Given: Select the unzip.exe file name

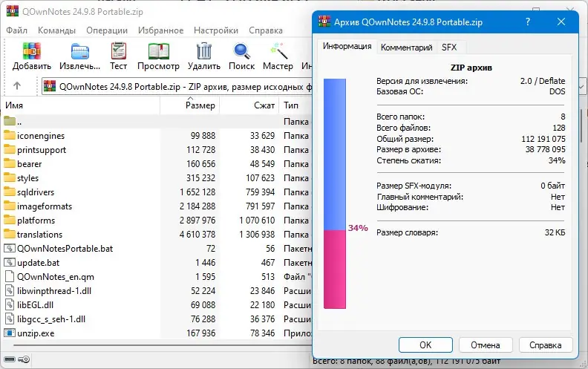Looking at the screenshot, I should (36, 333).
